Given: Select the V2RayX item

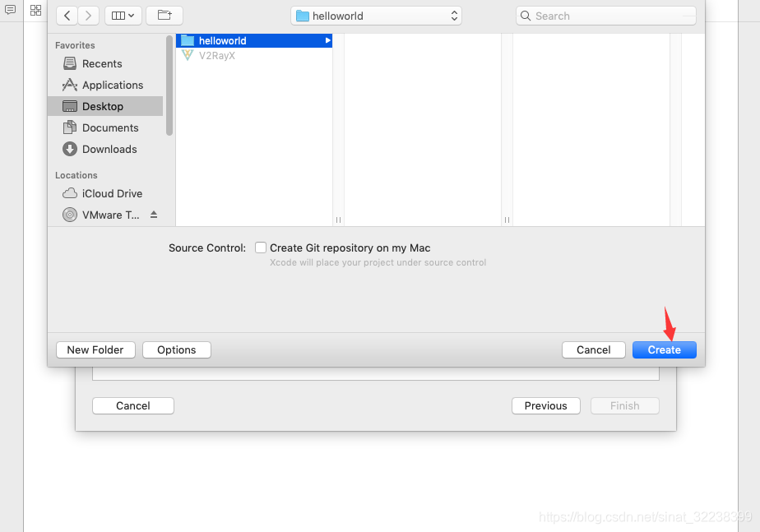Looking at the screenshot, I should pos(254,55).
